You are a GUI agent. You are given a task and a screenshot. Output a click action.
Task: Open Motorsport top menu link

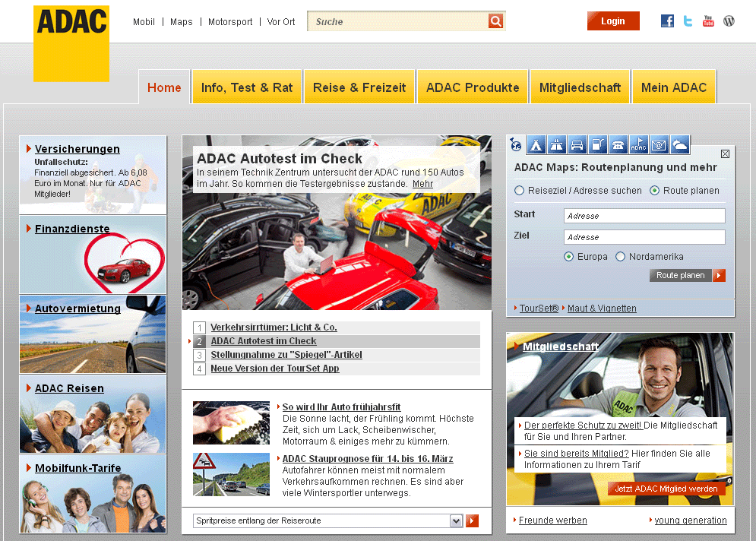pos(230,22)
